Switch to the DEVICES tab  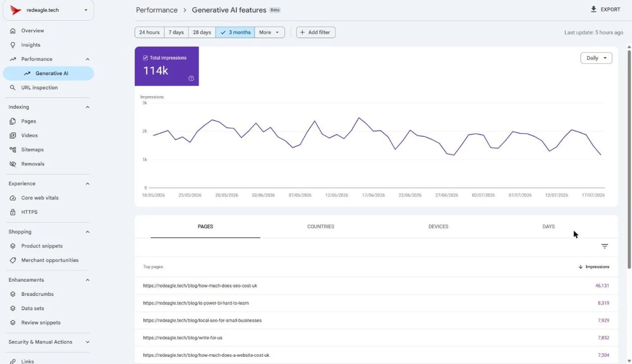438,226
